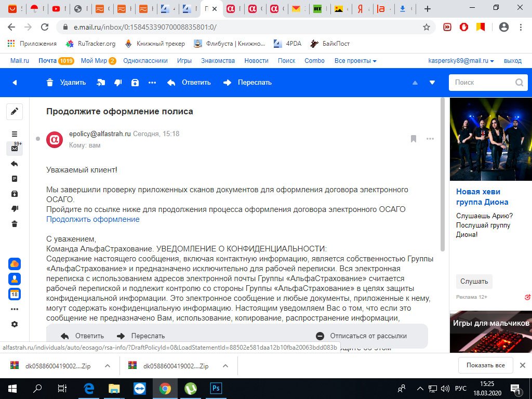Open contacts icon in sidebar

point(15,279)
